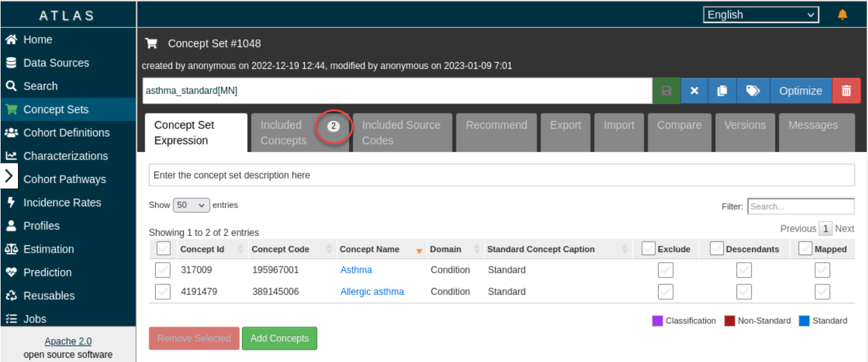Enable Descendants for Allergic asthma
This screenshot has height=362, width=868.
744,292
